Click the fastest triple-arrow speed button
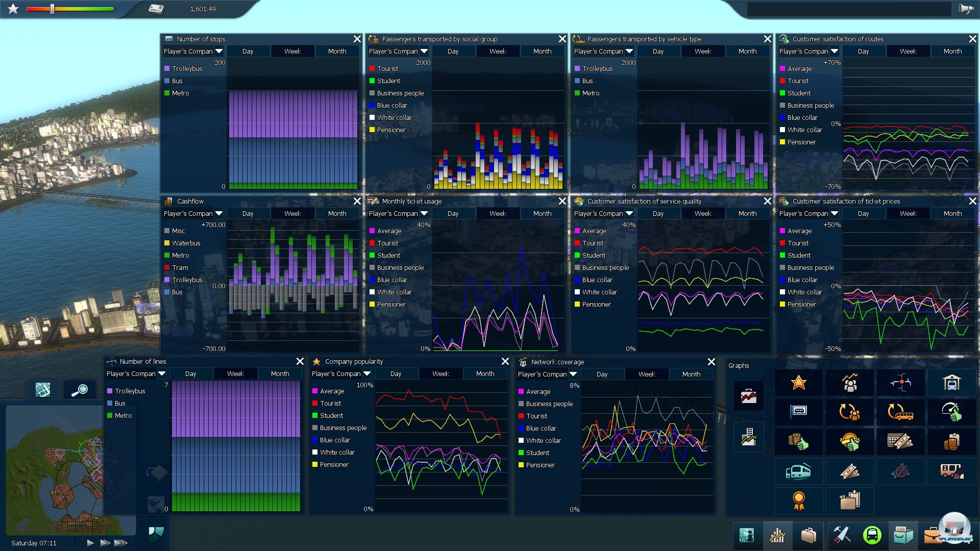 (x=121, y=543)
